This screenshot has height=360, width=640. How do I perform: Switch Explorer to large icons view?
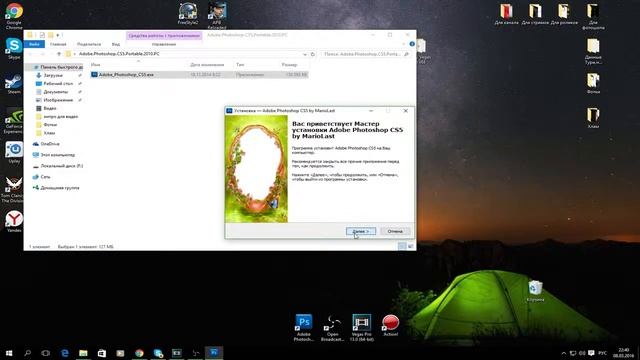click(411, 246)
